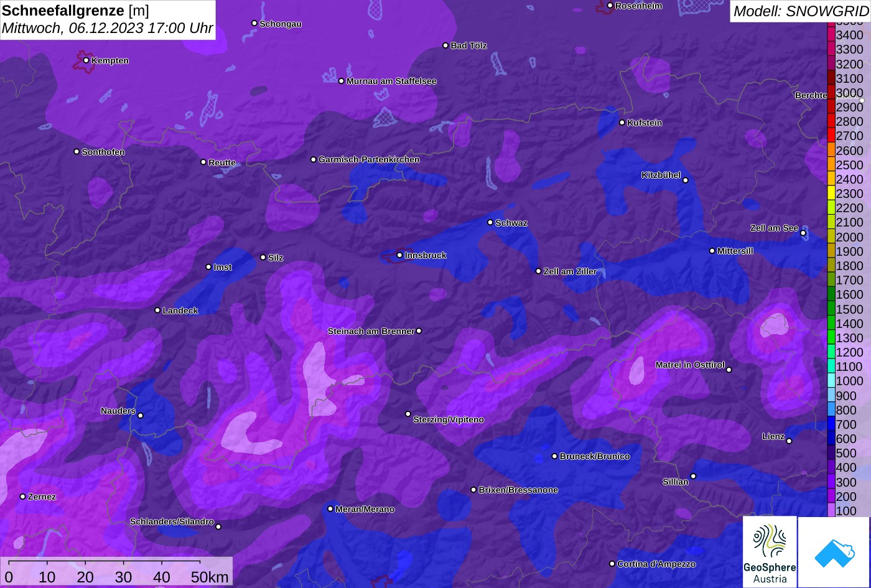Click the 700 m blue legend swatch
Screen dimensions: 871x588
coord(831,424)
